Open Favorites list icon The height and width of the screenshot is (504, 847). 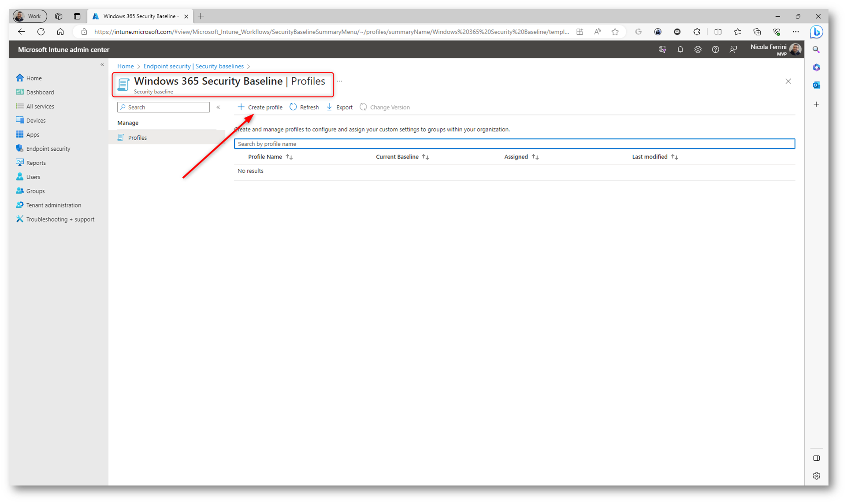738,32
